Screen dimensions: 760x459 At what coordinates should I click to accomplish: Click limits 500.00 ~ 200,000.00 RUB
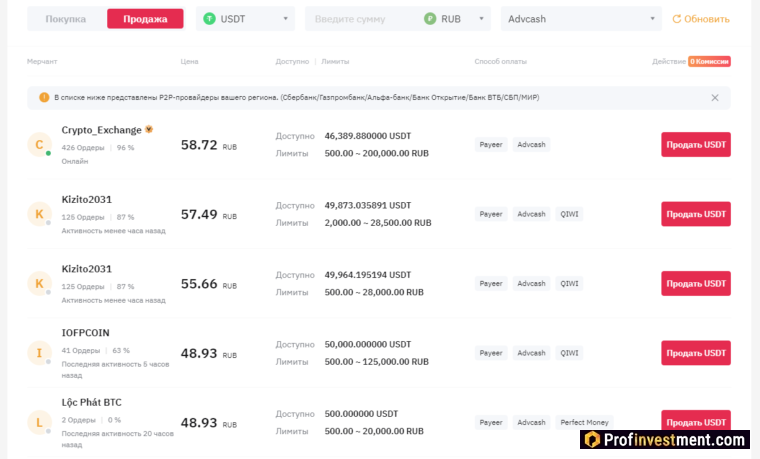(377, 153)
